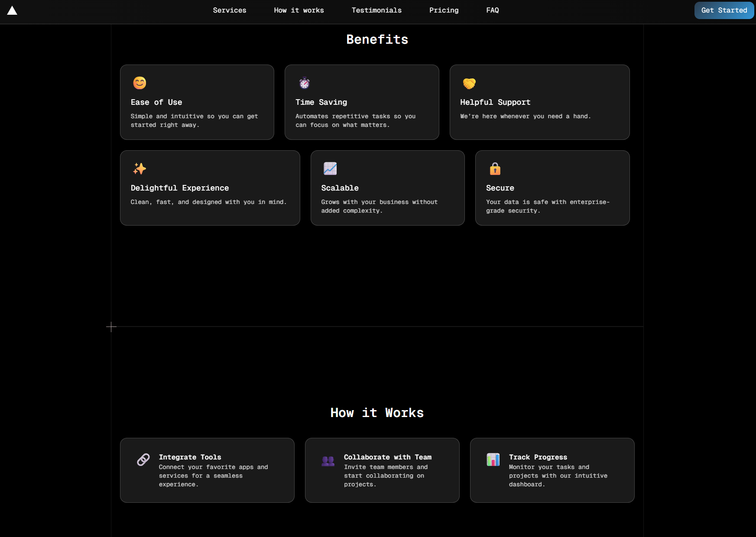Navigate to Testimonials in navbar
This screenshot has width=756, height=537.
[x=376, y=10]
